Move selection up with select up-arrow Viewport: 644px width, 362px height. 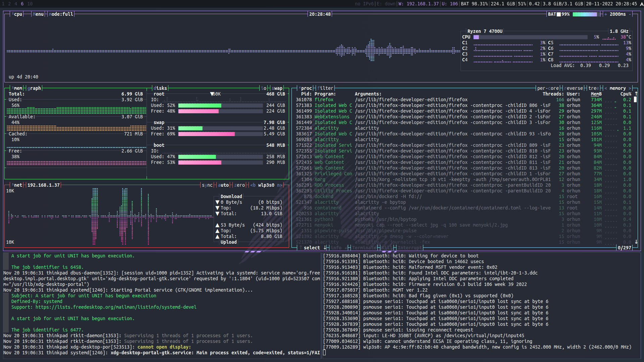[x=301, y=248]
